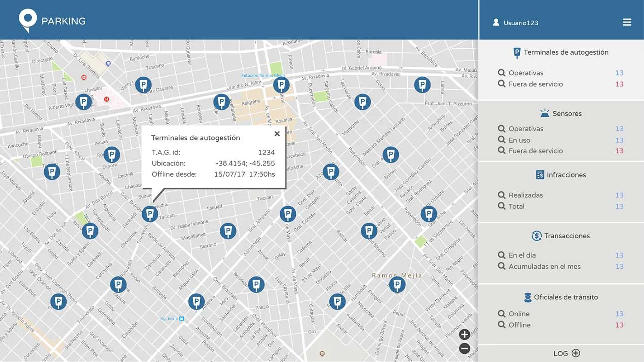
Task: Click the Ubicación coordinates -38.4154; -45.255
Action: tap(245, 163)
